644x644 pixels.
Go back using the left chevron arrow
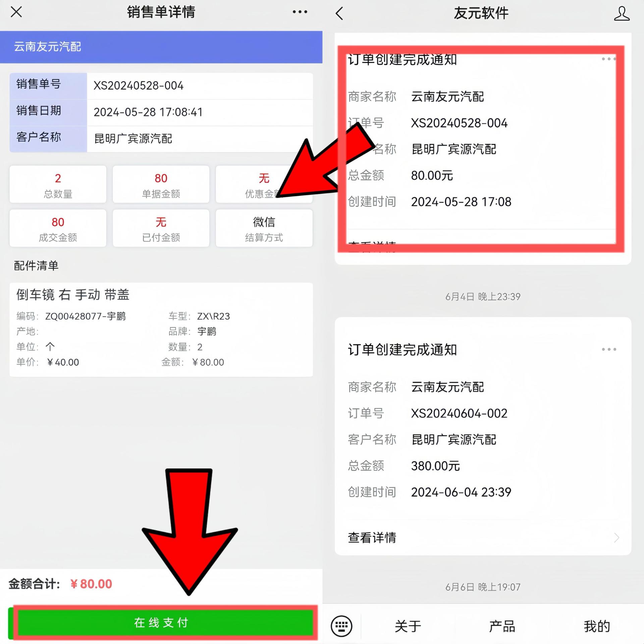[339, 13]
